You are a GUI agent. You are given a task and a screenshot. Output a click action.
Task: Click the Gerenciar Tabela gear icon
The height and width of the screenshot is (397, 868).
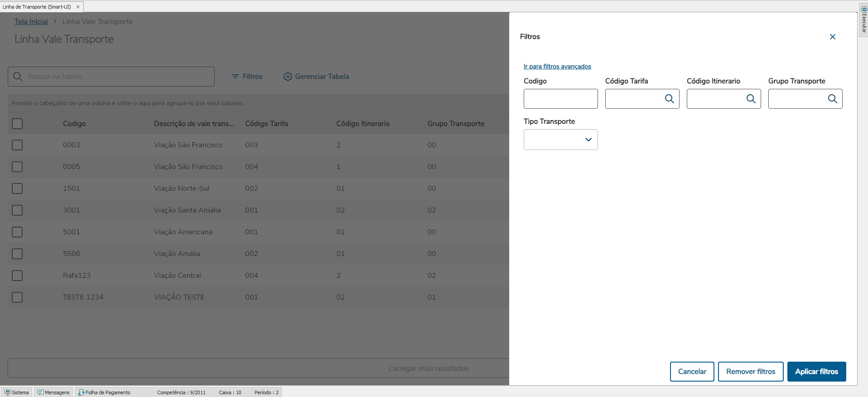coord(288,77)
